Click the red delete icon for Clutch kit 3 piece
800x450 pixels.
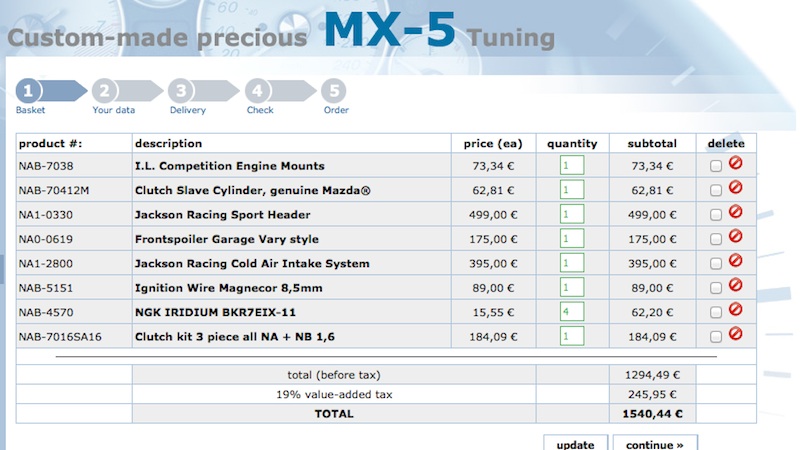[735, 334]
